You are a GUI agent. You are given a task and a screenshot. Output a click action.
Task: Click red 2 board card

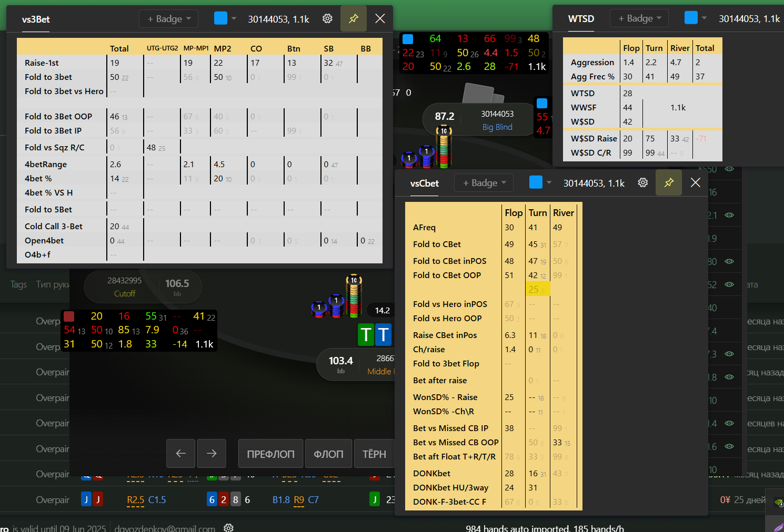[x=224, y=499]
